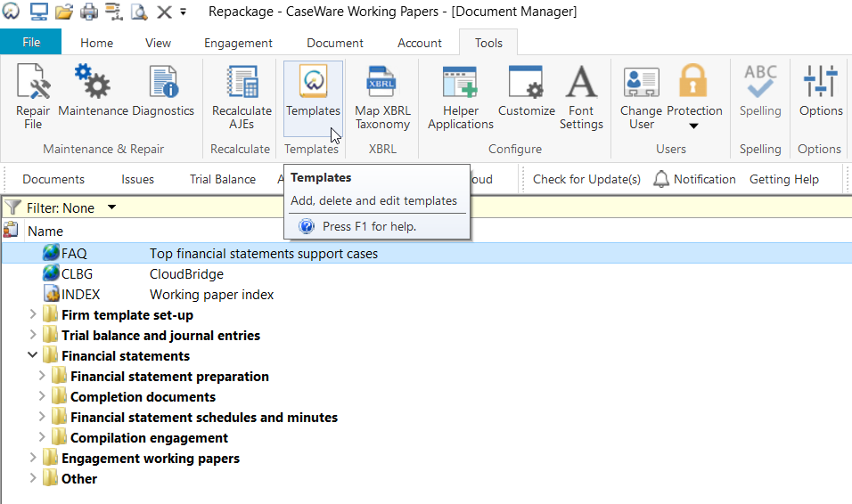Click the Customize icon
The height and width of the screenshot is (504, 852).
(526, 81)
